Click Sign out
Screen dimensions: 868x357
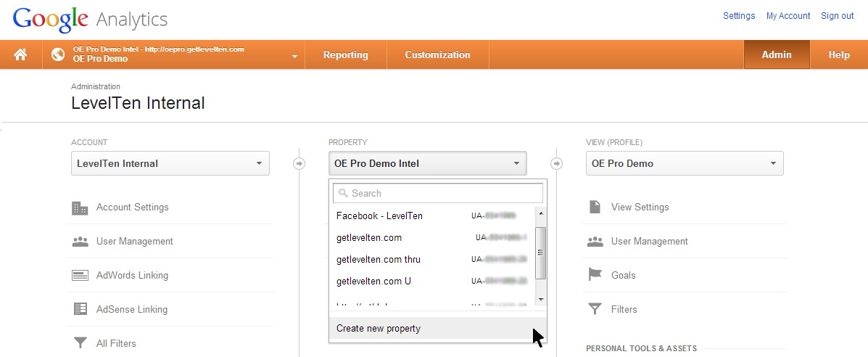click(837, 16)
